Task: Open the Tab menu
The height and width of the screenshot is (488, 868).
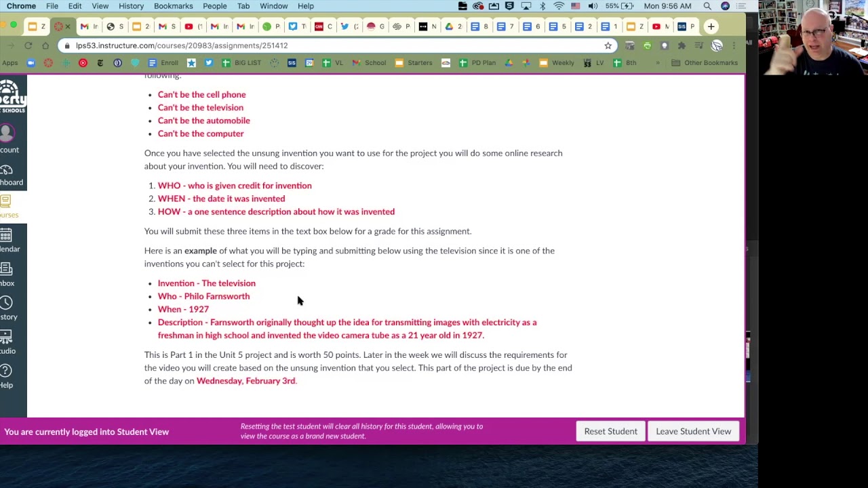Action: 243,6
